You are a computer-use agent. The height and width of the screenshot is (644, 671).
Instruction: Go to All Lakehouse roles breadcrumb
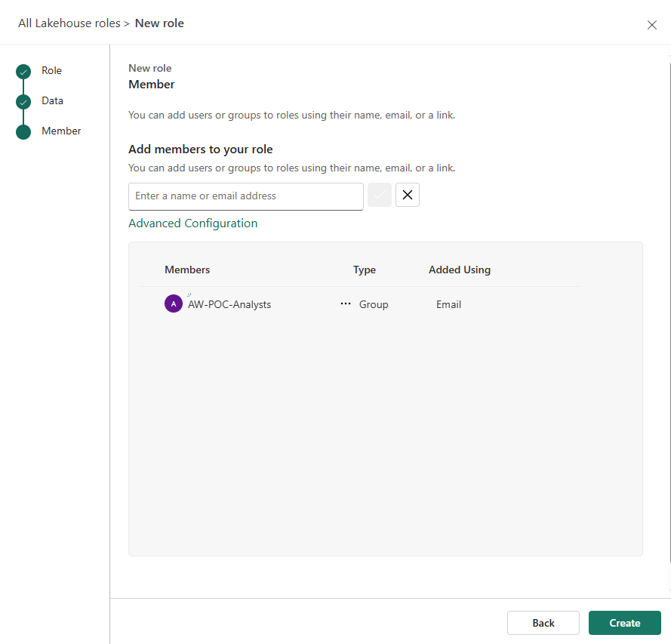(x=69, y=23)
